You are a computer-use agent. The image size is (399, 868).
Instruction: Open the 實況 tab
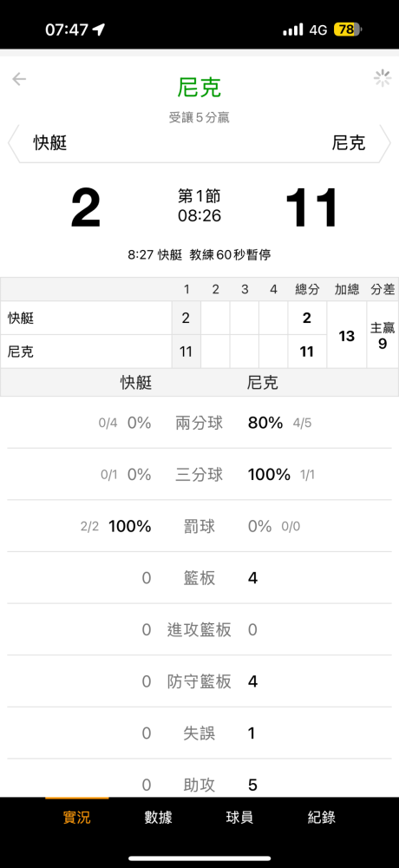tap(77, 817)
